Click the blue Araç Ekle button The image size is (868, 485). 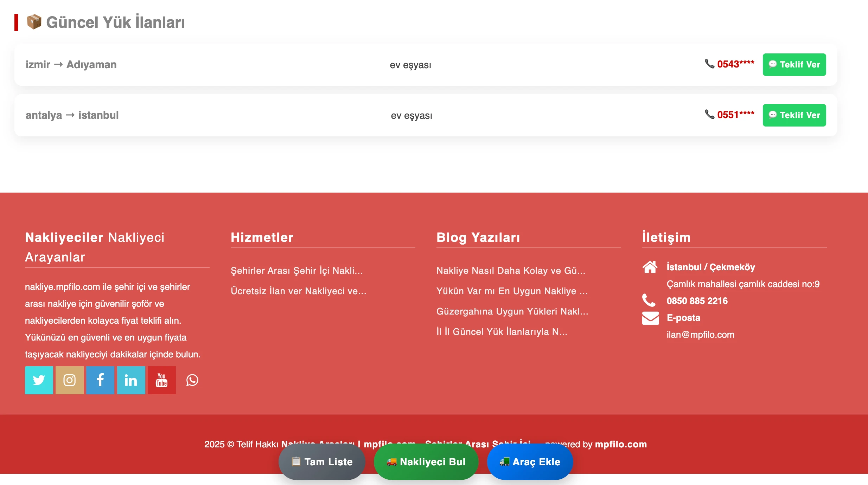coord(530,462)
